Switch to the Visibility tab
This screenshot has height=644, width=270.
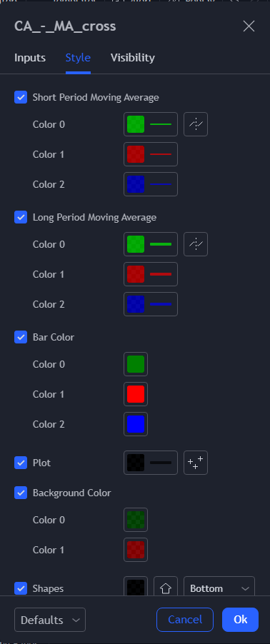click(132, 58)
